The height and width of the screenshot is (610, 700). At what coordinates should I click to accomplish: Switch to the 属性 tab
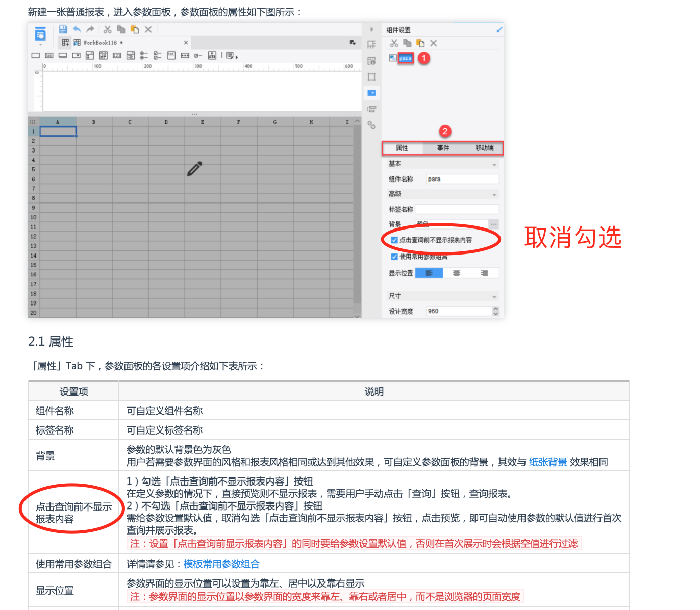click(x=402, y=148)
